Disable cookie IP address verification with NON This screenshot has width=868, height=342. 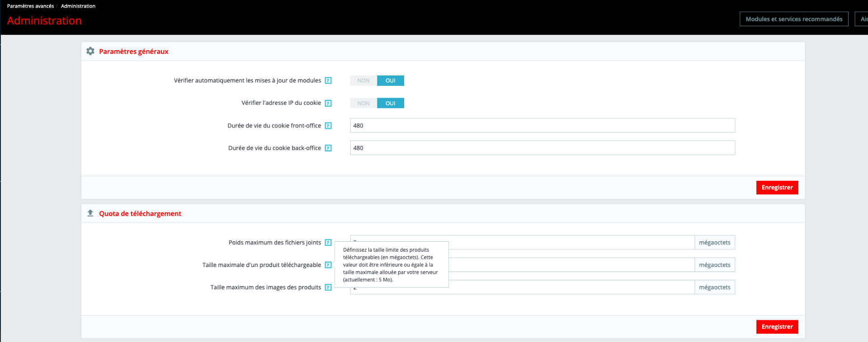tap(363, 103)
